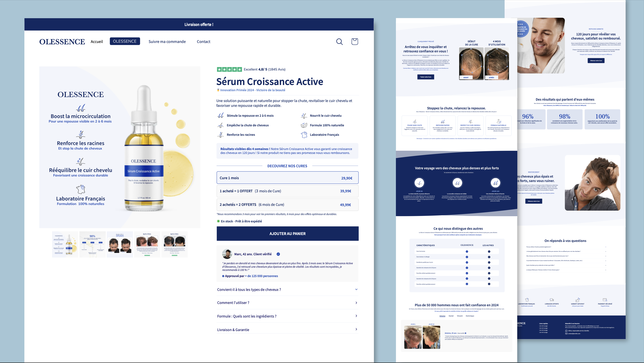Click the 'FORMULE NATURELLE' card icon
Screen dimensions: 644x363
(498, 121)
